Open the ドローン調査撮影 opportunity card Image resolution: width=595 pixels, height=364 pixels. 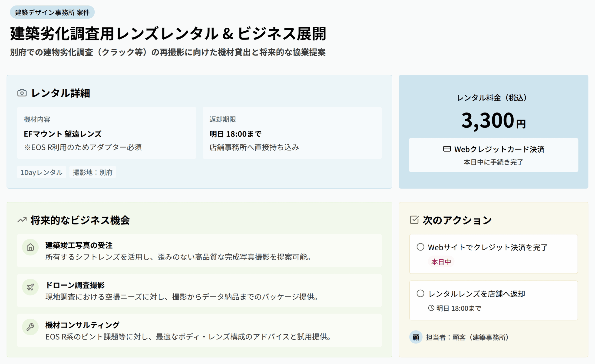199,291
